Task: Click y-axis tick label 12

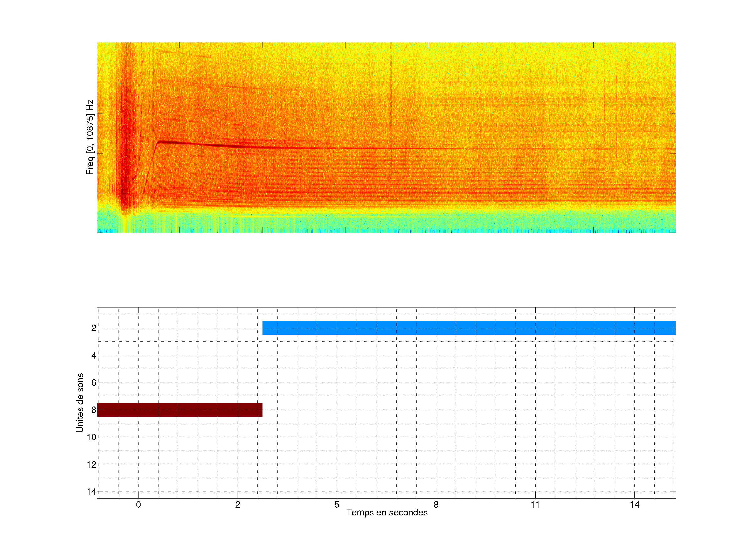Action: tap(91, 465)
